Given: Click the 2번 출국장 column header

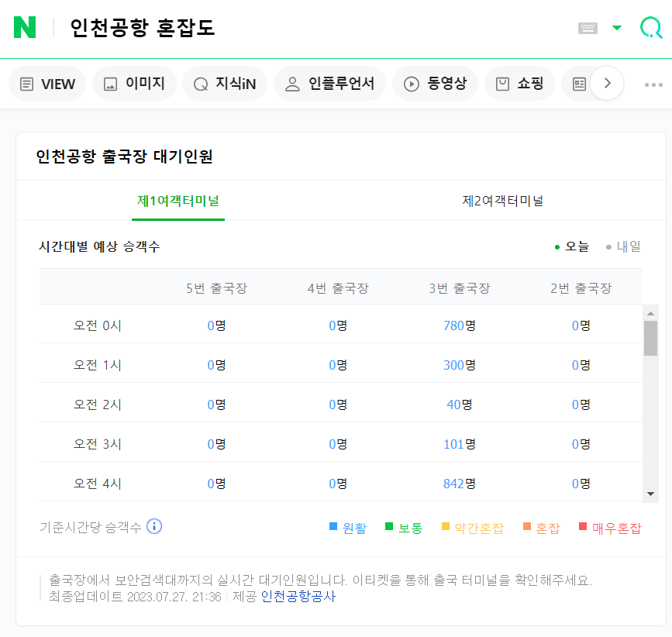Looking at the screenshot, I should pyautogui.click(x=581, y=288).
